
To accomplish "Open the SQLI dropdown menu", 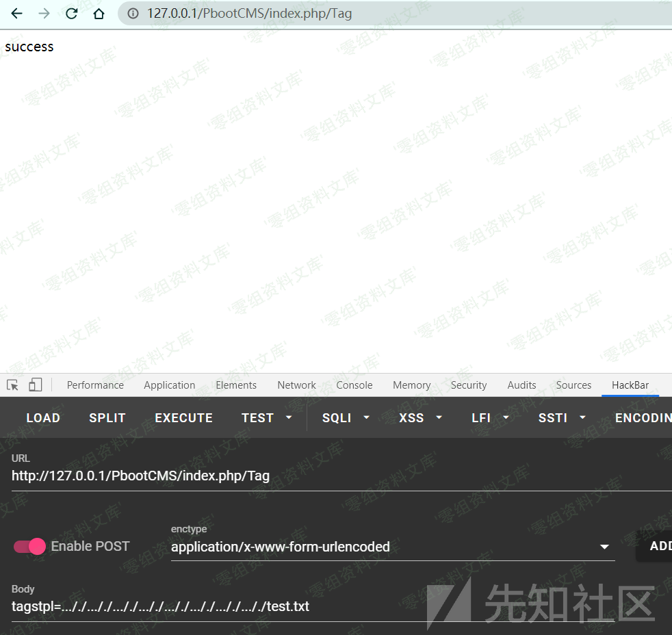I will coord(345,417).
